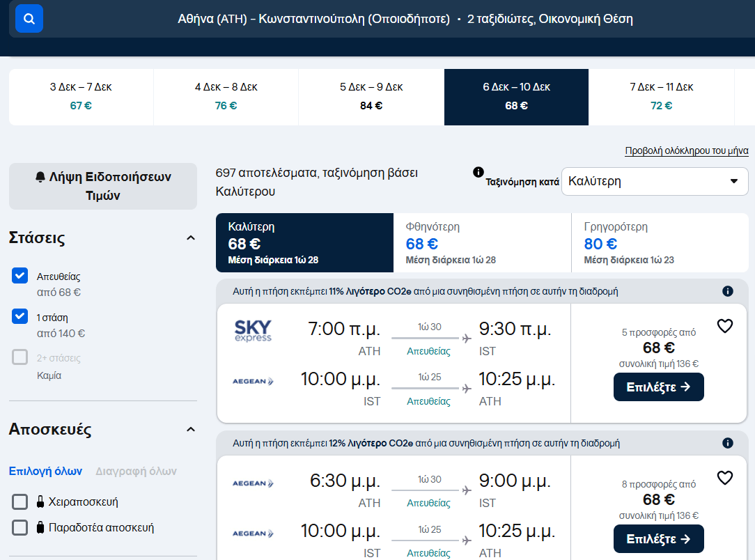Click Aegean logo beside 6:30 μ.μ. departure
Screen dimensions: 755x560
tap(253, 483)
